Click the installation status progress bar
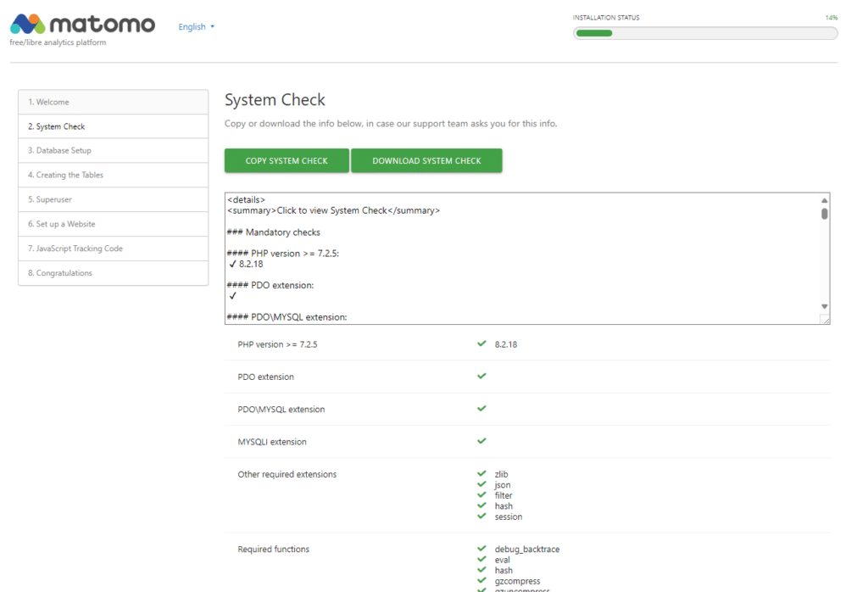This screenshot has width=868, height=592. click(x=704, y=33)
